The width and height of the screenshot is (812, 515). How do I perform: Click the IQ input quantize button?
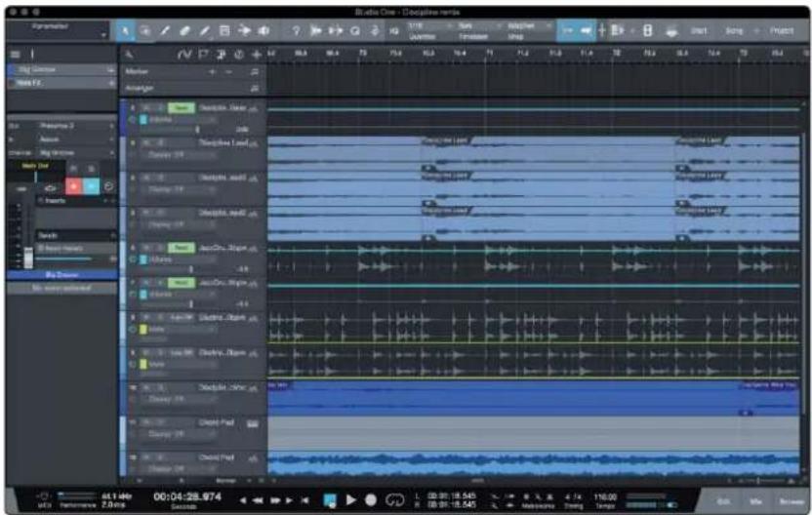coord(393,31)
